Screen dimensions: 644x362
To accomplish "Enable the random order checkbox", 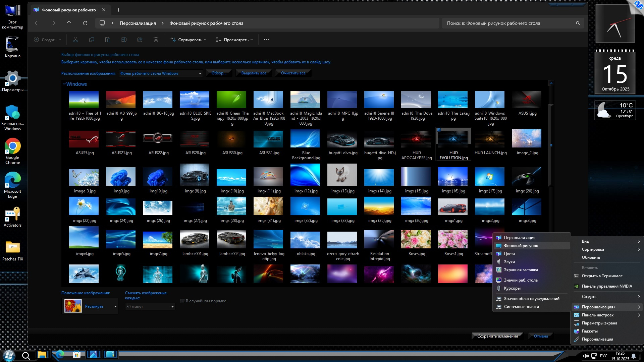I will (x=182, y=301).
